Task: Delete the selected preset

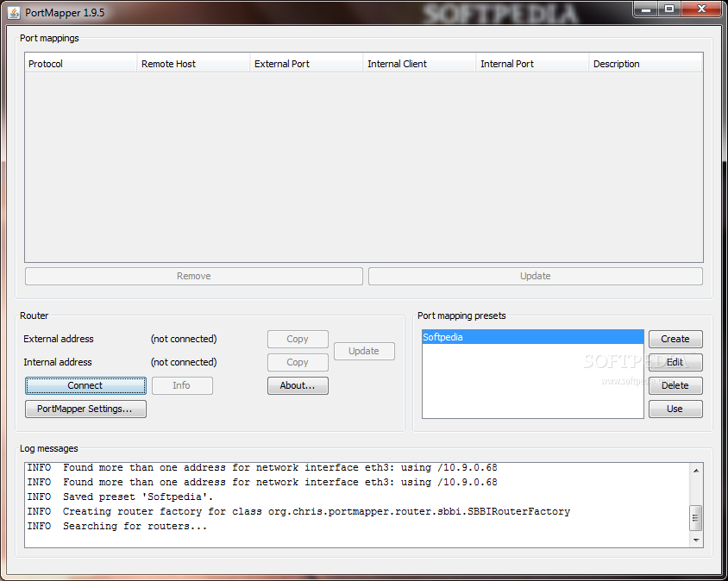Action: pyautogui.click(x=675, y=385)
